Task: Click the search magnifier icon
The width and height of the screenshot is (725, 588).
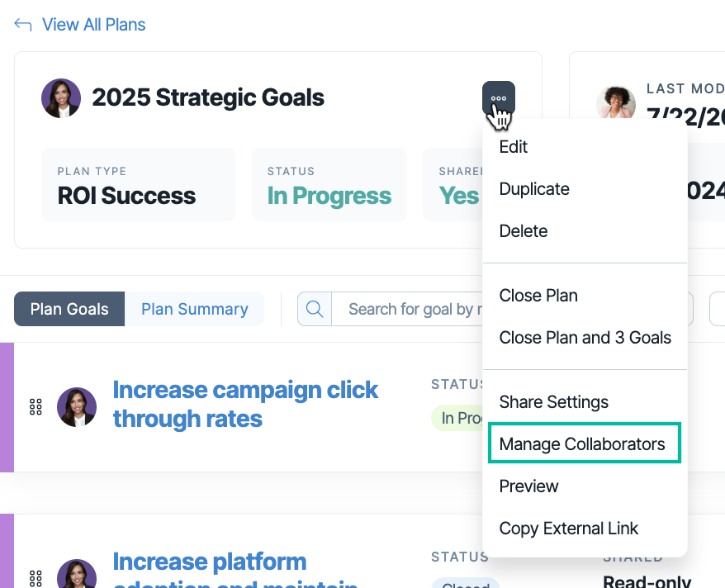Action: pyautogui.click(x=315, y=309)
